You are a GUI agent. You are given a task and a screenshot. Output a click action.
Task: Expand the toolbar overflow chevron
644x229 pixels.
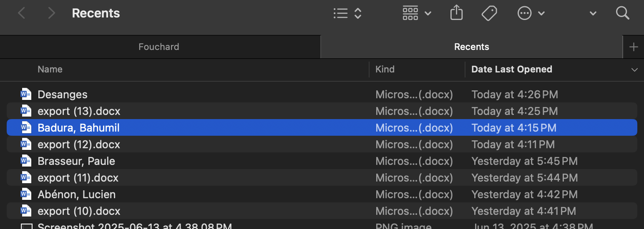pyautogui.click(x=593, y=13)
